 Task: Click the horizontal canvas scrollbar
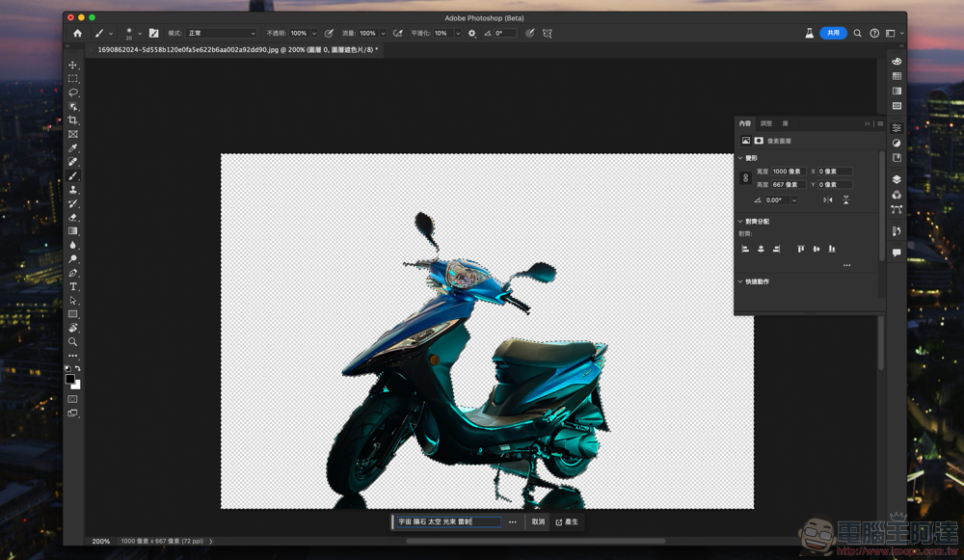(535, 542)
